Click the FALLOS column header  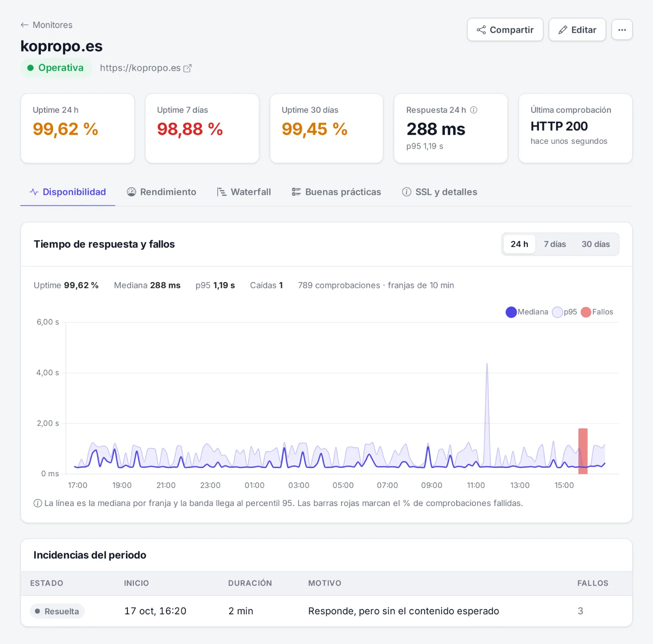click(593, 583)
